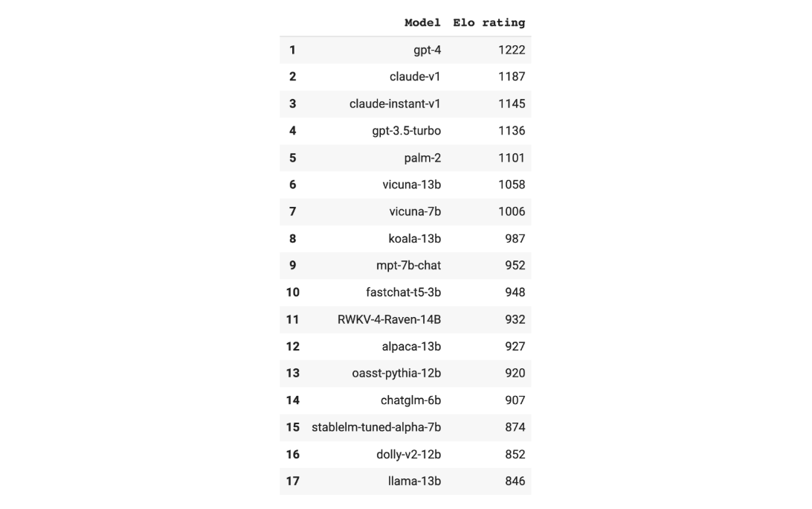
Task: Click the Model column header
Action: [x=422, y=22]
